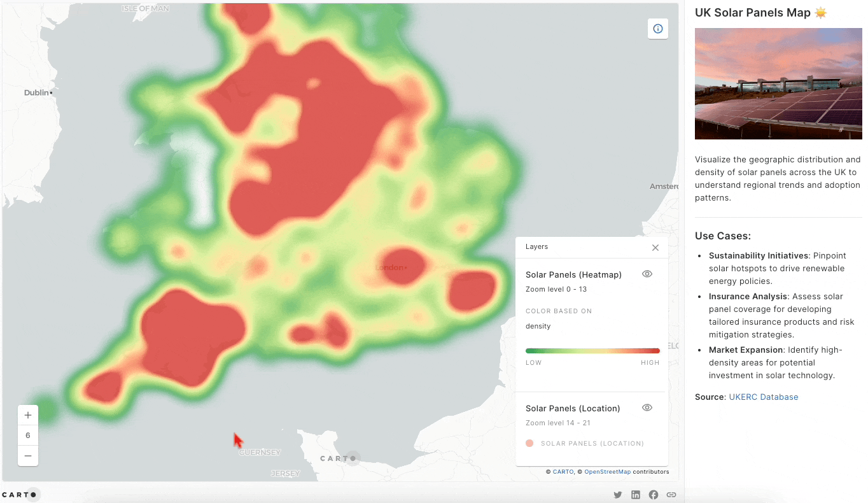Share the map on Twitter
Image resolution: width=868 pixels, height=503 pixels.
617,495
